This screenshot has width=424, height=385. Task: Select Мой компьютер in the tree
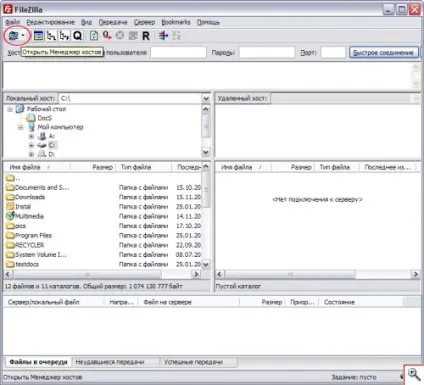coord(60,127)
